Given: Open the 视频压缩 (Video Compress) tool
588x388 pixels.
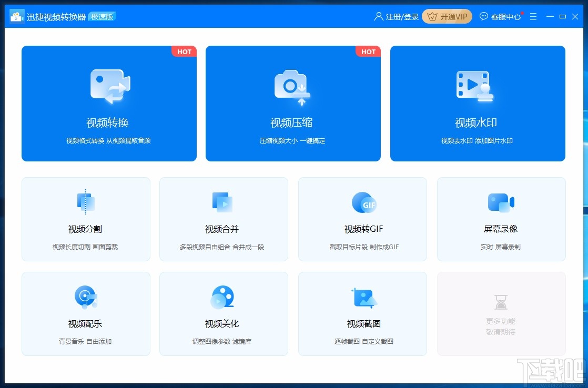Looking at the screenshot, I should [x=293, y=104].
